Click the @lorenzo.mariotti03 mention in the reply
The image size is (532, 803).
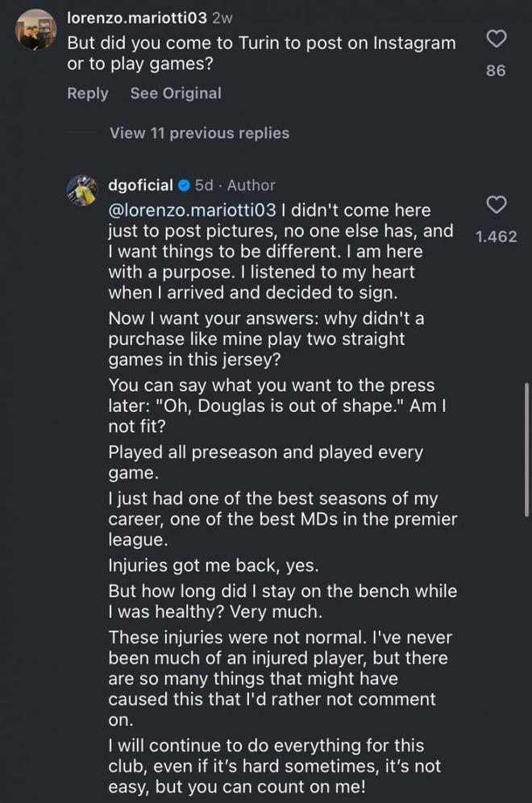192,210
